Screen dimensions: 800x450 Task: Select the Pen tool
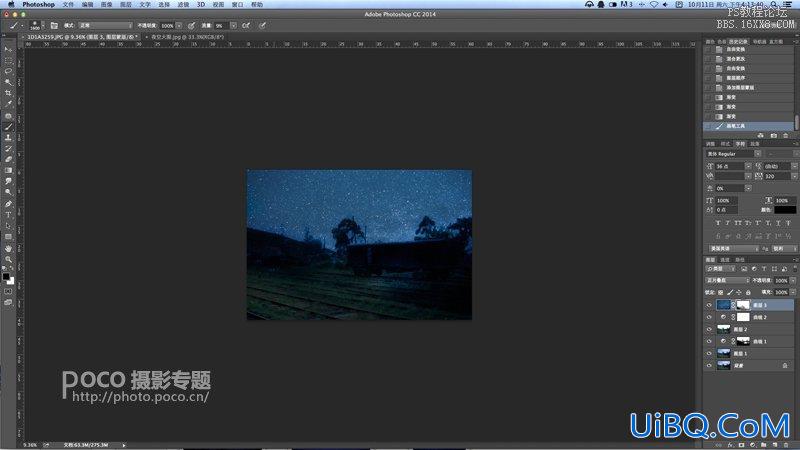[8, 204]
